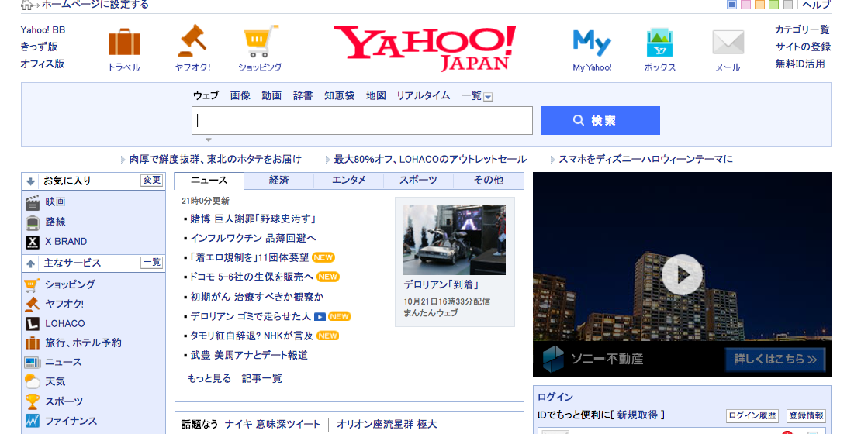Image resolution: width=868 pixels, height=434 pixels.
Task: Click sidebar 旅行、ホテル予約 suitcase icon
Action: [33, 343]
